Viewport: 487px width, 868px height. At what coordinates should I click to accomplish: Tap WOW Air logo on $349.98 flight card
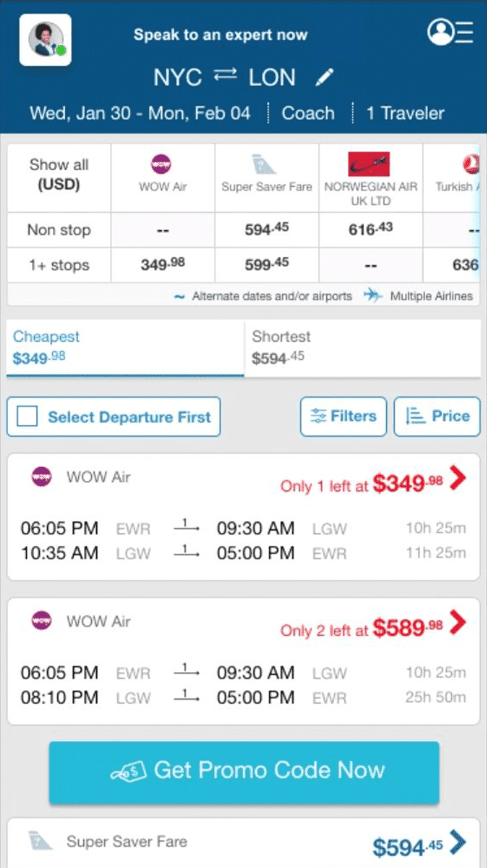42,476
